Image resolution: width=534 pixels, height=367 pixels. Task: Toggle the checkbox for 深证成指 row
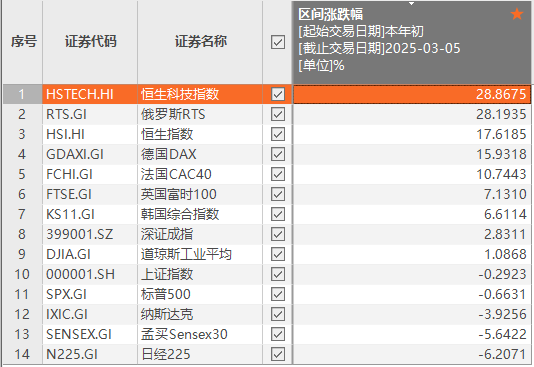[278, 234]
